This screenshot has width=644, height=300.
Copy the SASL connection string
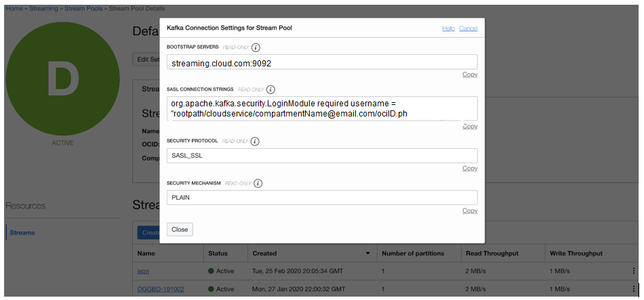470,126
